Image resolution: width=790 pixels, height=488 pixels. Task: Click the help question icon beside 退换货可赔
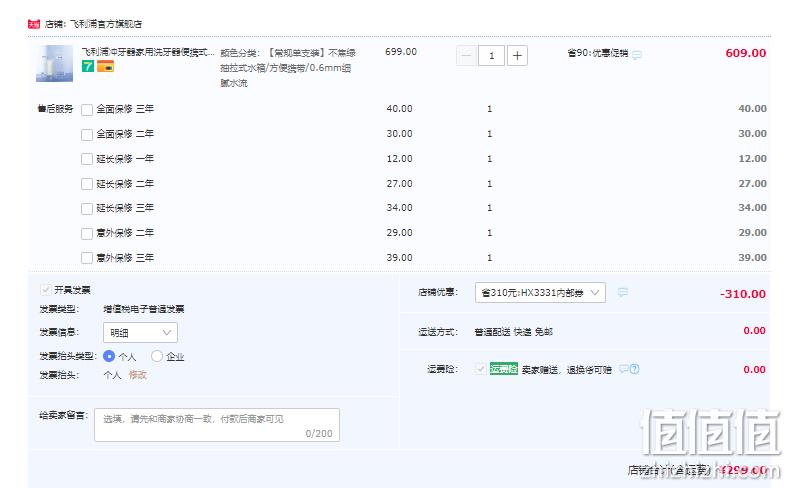634,369
